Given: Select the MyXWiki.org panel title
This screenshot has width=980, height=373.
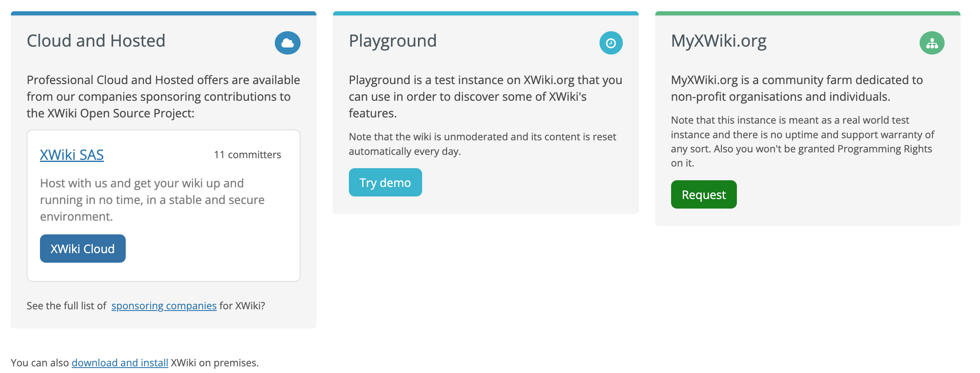Looking at the screenshot, I should (x=719, y=41).
